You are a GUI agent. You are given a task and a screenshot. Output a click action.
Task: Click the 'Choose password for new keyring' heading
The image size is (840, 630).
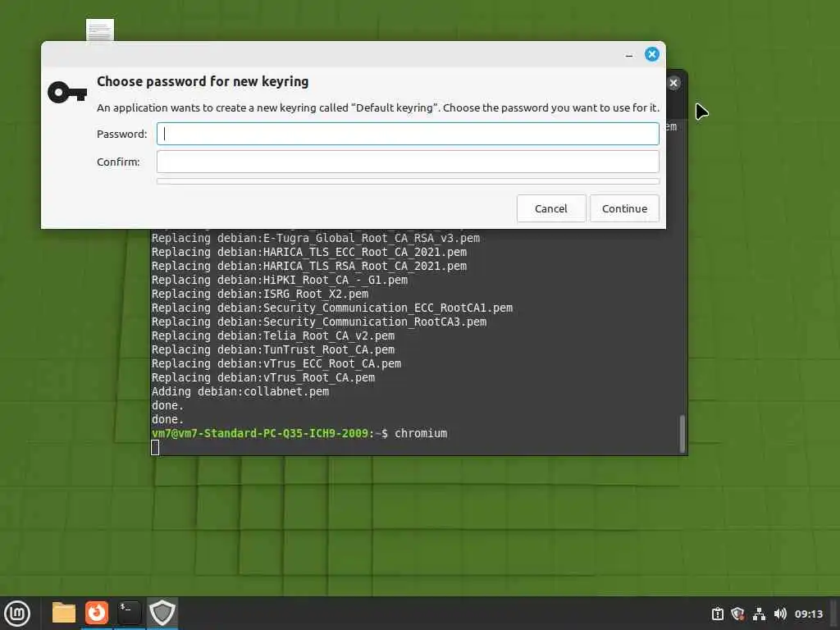(x=203, y=81)
